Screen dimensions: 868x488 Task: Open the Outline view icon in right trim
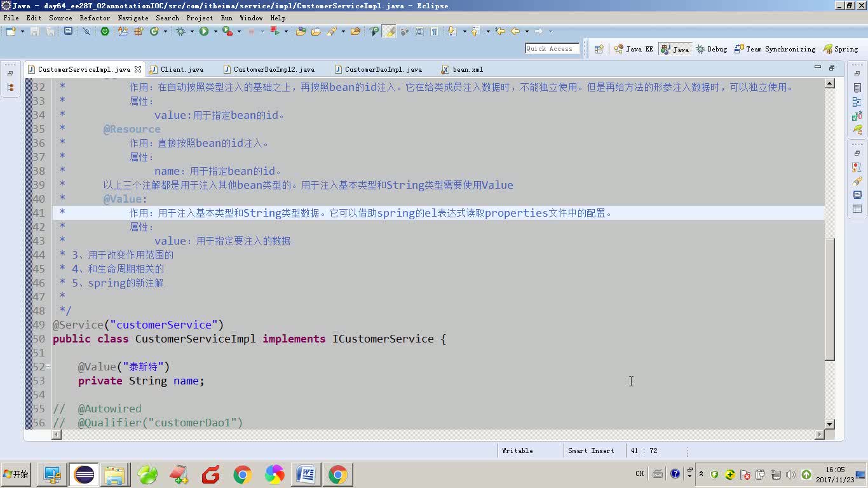(857, 102)
